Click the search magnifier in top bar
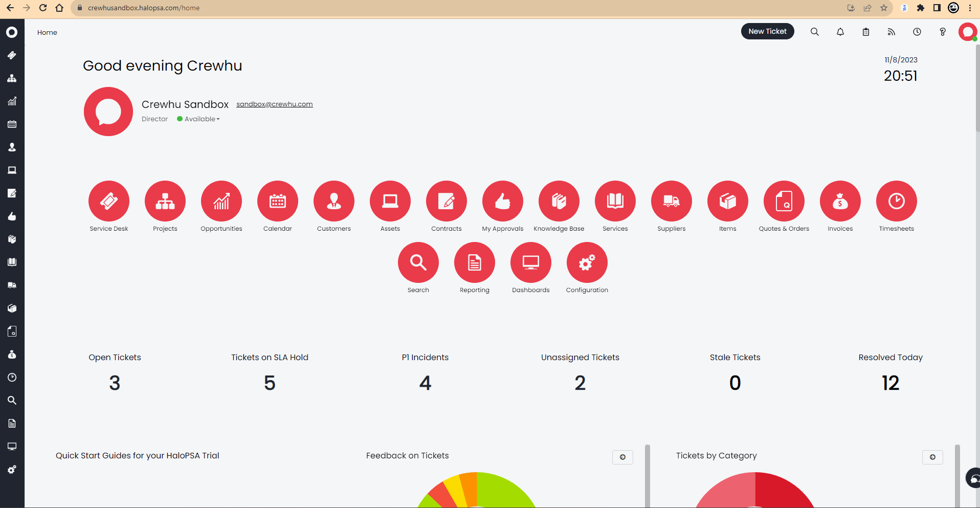 pyautogui.click(x=815, y=32)
